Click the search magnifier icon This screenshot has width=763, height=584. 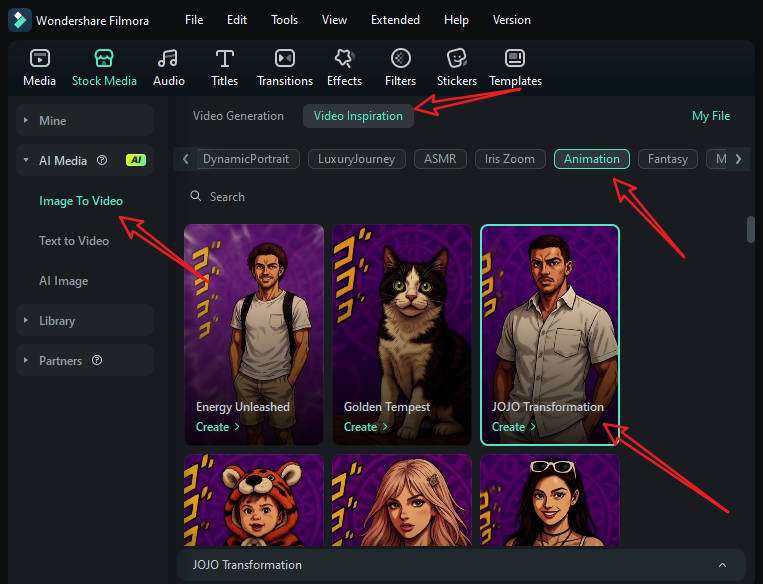pyautogui.click(x=196, y=196)
